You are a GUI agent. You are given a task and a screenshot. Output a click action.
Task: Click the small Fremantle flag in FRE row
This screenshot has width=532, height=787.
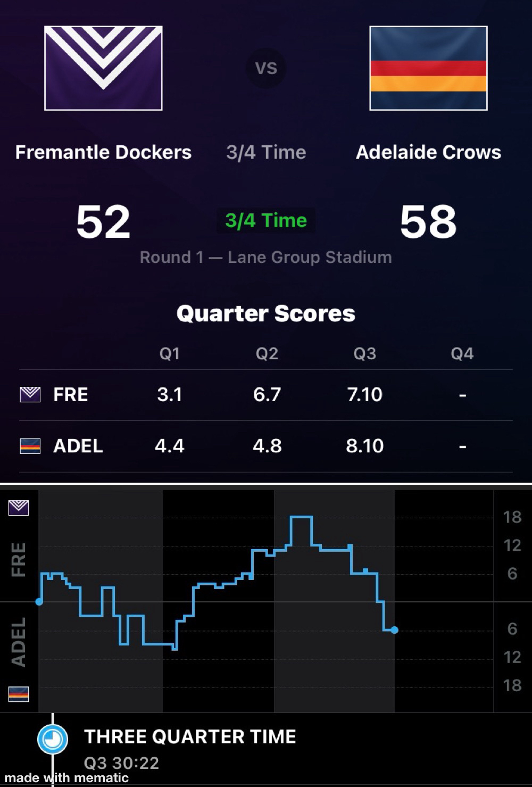click(x=30, y=394)
